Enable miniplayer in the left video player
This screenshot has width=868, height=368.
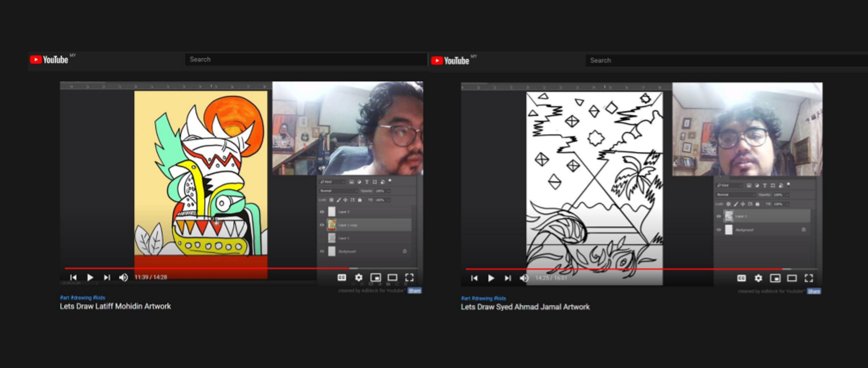pos(375,277)
